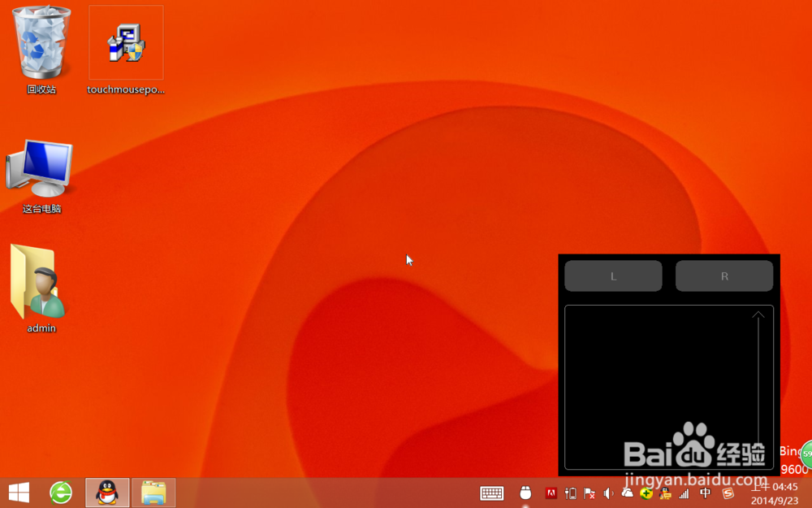Launch the green 360 browser taskbar icon
This screenshot has height=508, width=812.
[61, 493]
